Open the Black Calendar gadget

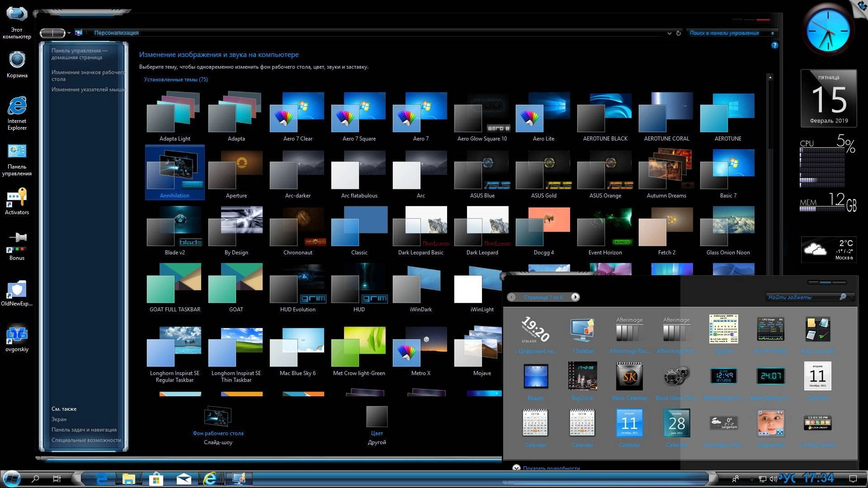tap(629, 376)
